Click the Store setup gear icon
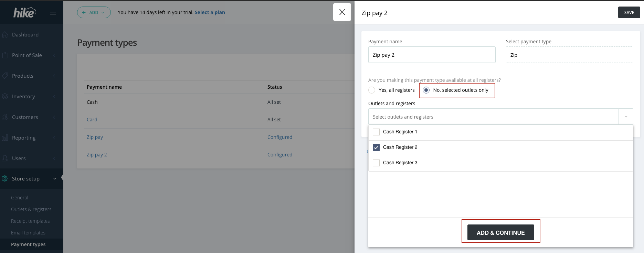Screen dimensions: 644x253 (x=5, y=179)
